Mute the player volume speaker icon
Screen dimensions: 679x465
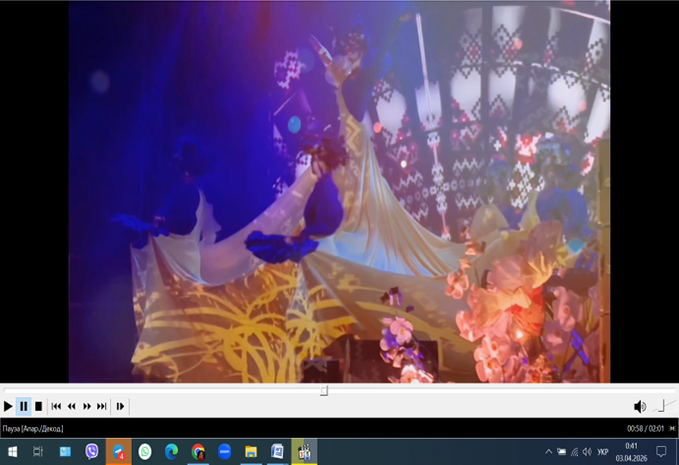[x=640, y=406]
